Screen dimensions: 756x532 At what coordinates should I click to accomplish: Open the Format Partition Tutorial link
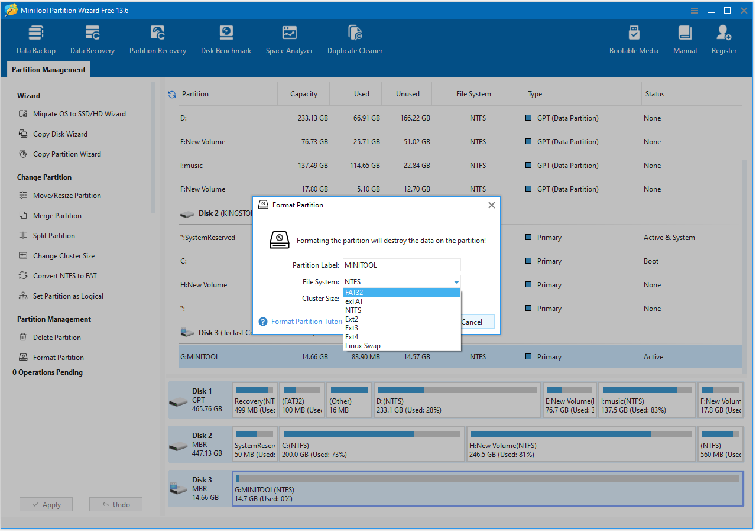[x=307, y=321]
